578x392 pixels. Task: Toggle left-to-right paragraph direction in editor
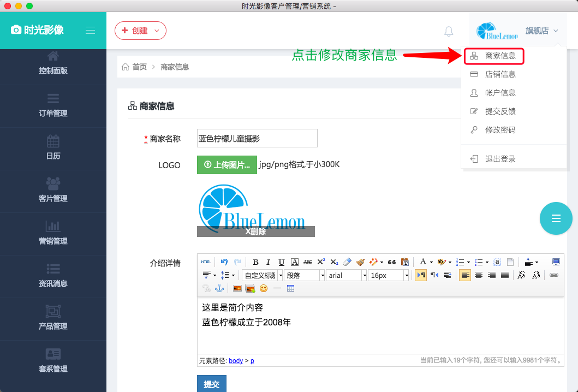(420, 275)
